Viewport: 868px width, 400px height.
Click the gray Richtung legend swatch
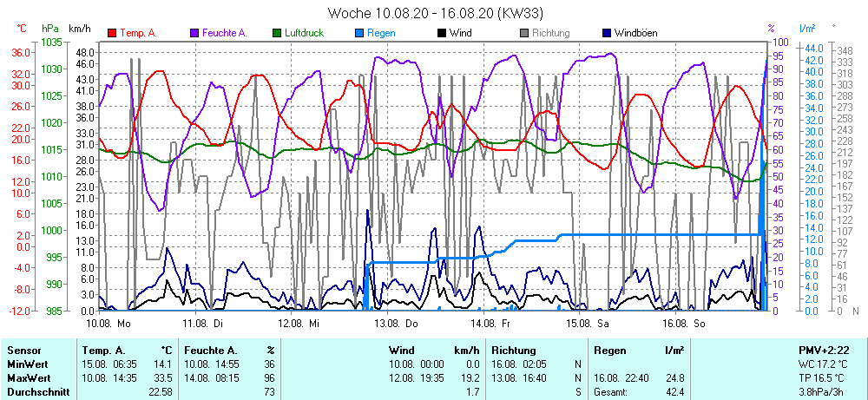click(524, 33)
